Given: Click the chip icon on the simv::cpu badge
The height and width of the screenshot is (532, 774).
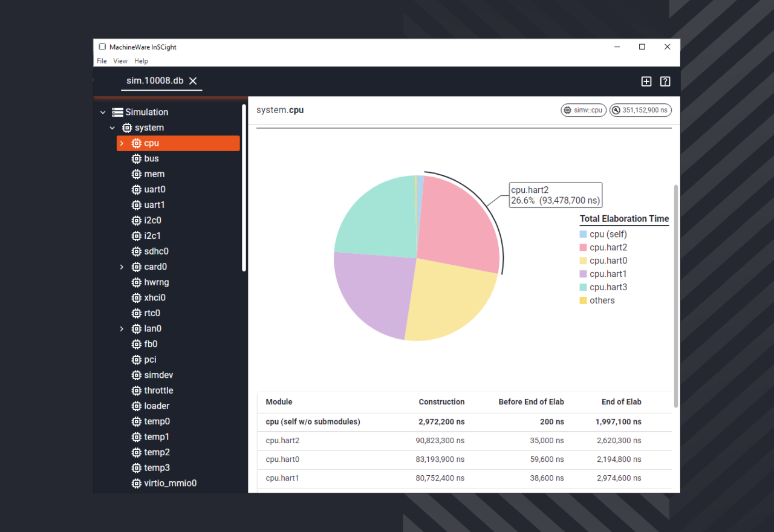Looking at the screenshot, I should (567, 110).
